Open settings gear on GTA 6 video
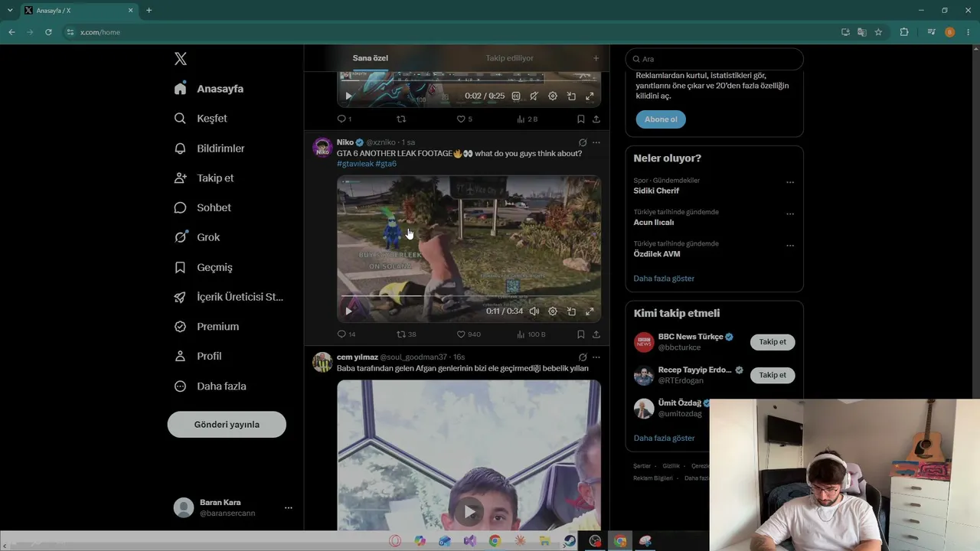The width and height of the screenshot is (980, 551). (553, 311)
